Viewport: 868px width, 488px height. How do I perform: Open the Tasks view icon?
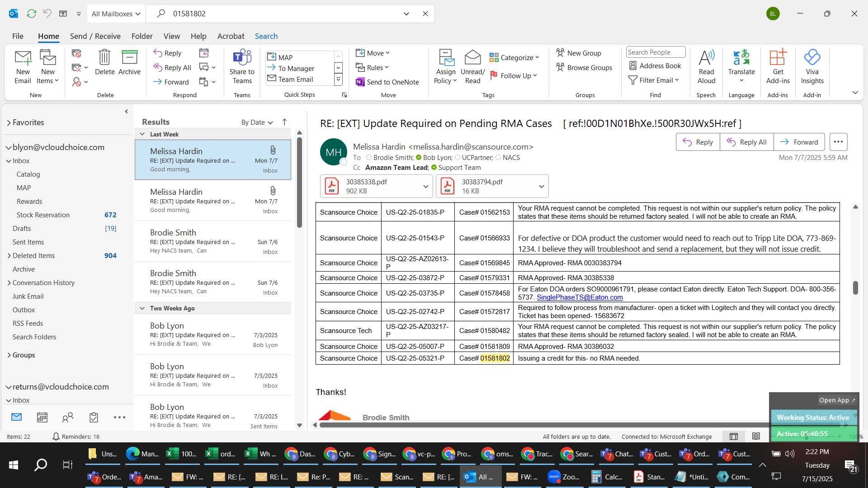point(94,417)
